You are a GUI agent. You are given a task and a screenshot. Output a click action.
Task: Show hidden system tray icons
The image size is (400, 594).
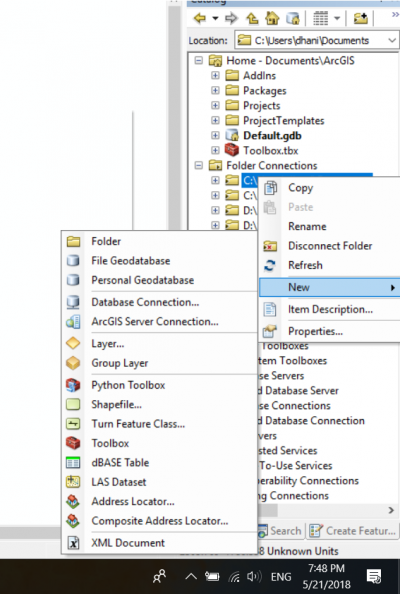tap(191, 577)
